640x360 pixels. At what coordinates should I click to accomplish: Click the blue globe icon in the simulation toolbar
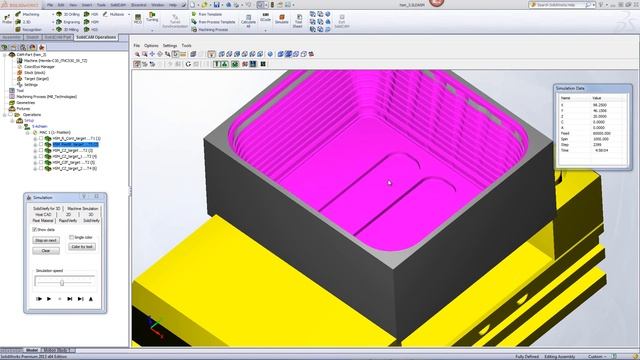[x=270, y=54]
